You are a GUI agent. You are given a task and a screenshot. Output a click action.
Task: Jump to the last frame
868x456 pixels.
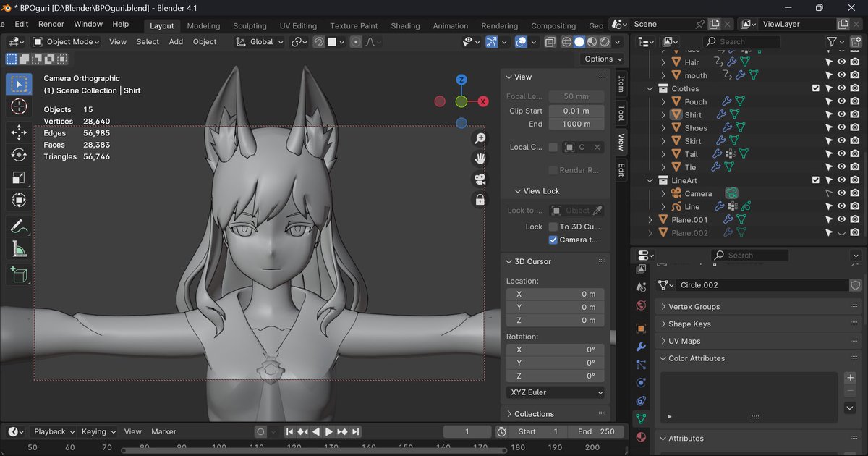pyautogui.click(x=355, y=431)
